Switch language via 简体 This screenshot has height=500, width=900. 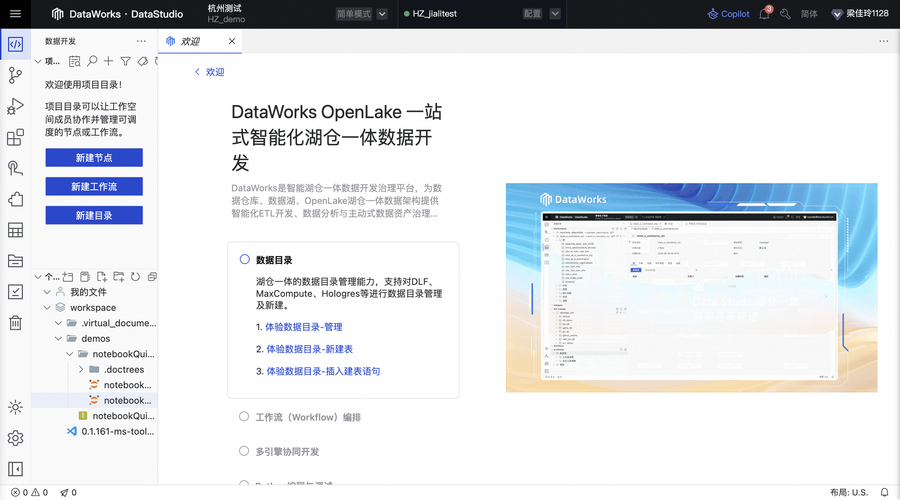pyautogui.click(x=809, y=14)
